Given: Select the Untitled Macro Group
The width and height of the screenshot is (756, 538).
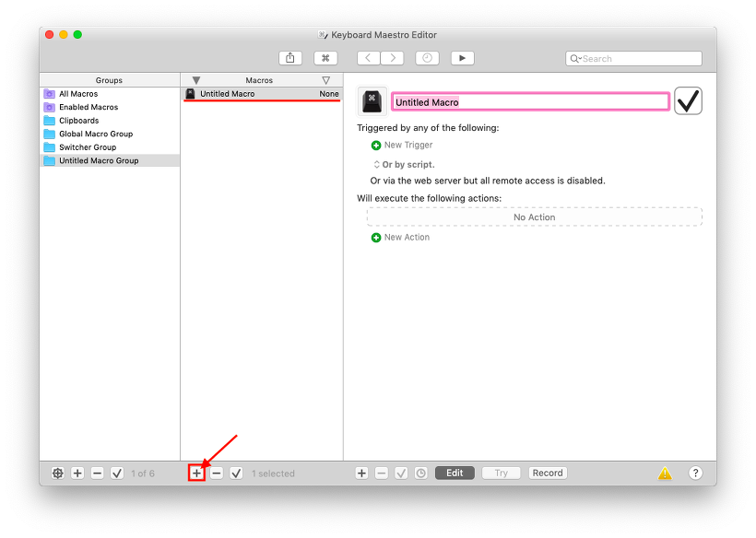Looking at the screenshot, I should pyautogui.click(x=110, y=160).
